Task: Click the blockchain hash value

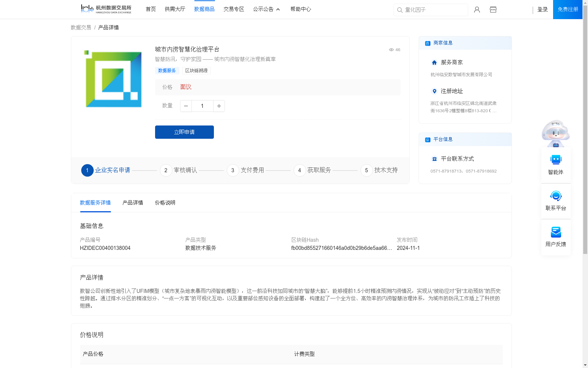Action: point(341,248)
